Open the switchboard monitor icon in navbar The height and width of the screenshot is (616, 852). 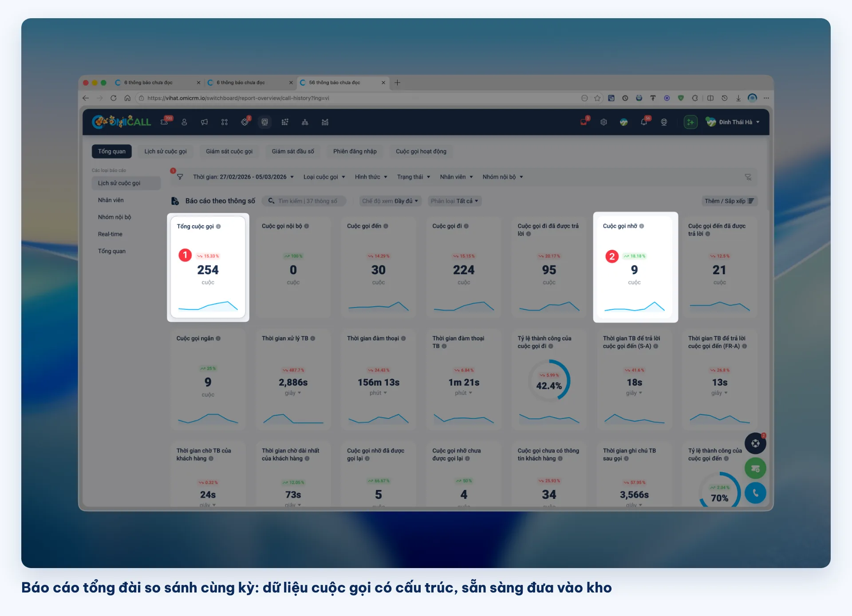(264, 122)
